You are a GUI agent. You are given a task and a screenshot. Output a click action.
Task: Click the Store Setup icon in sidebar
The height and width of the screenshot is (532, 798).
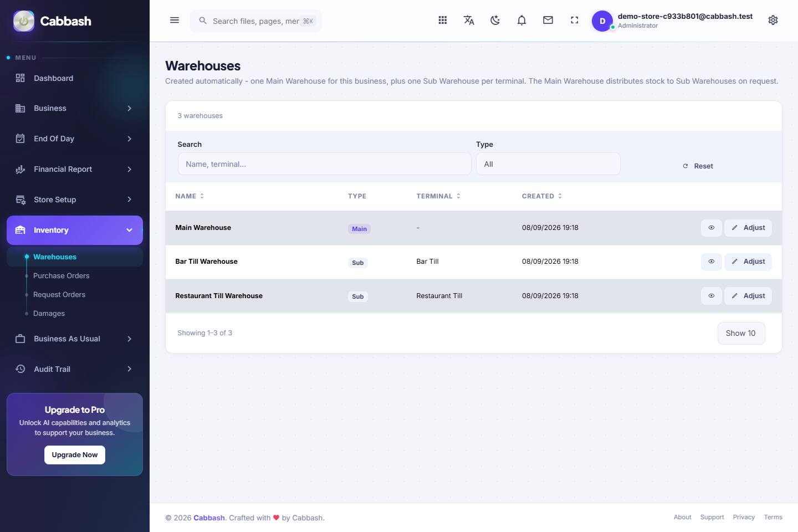(x=21, y=199)
